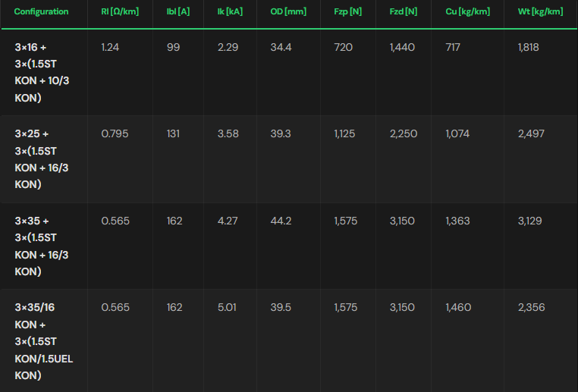Select the Rl [Ω/km] column header
Viewport: 578px width, 392px height.
pos(120,12)
